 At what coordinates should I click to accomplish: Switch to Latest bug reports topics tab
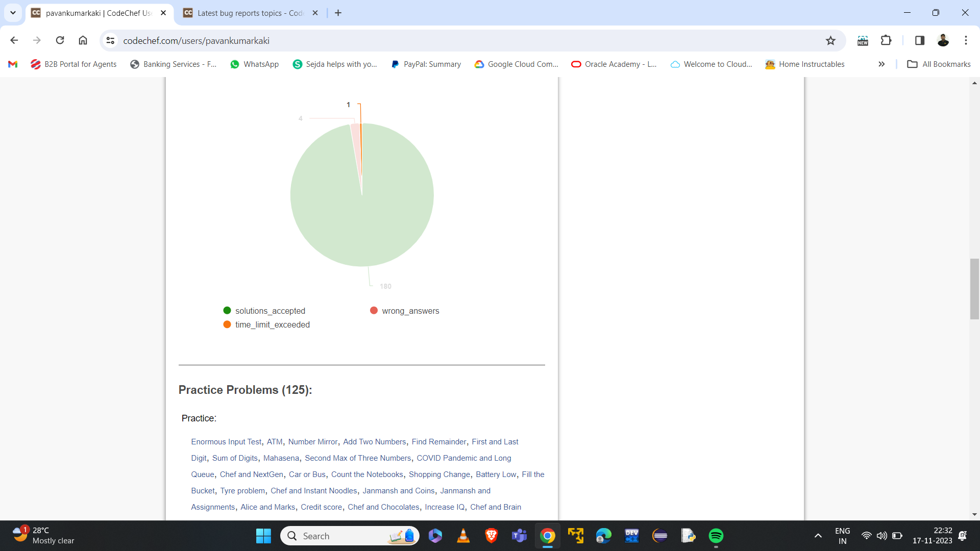click(x=250, y=13)
